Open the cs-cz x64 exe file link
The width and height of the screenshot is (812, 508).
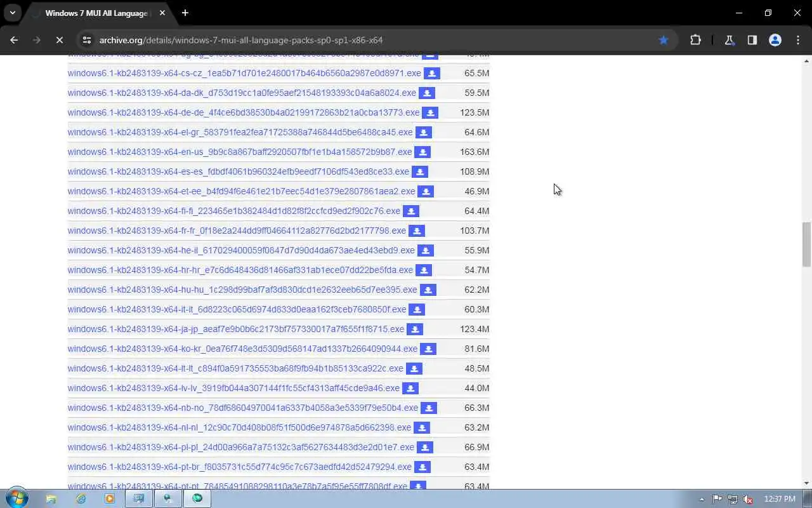point(244,73)
